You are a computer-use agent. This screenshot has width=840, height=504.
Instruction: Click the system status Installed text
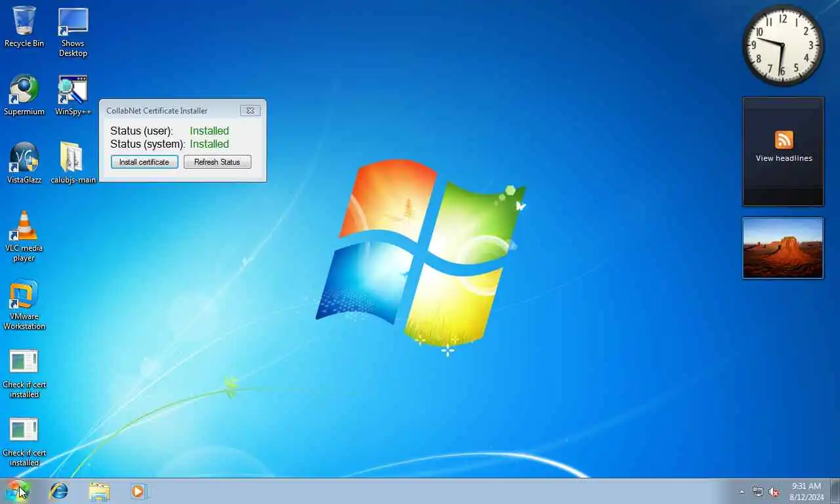coord(209,144)
